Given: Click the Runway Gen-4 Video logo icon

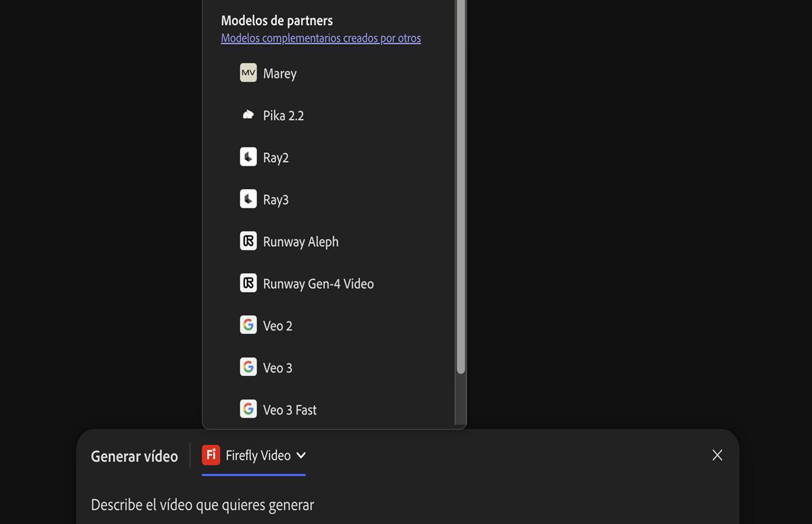Looking at the screenshot, I should tap(248, 283).
